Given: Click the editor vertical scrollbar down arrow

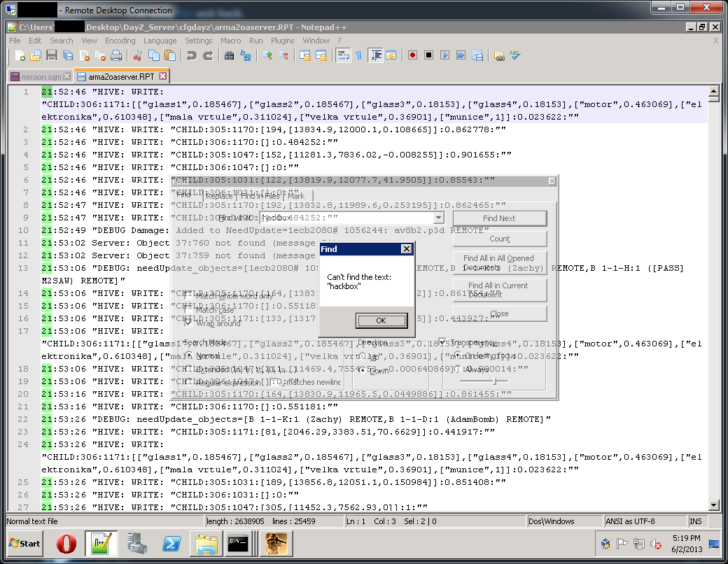Looking at the screenshot, I should pos(713,505).
